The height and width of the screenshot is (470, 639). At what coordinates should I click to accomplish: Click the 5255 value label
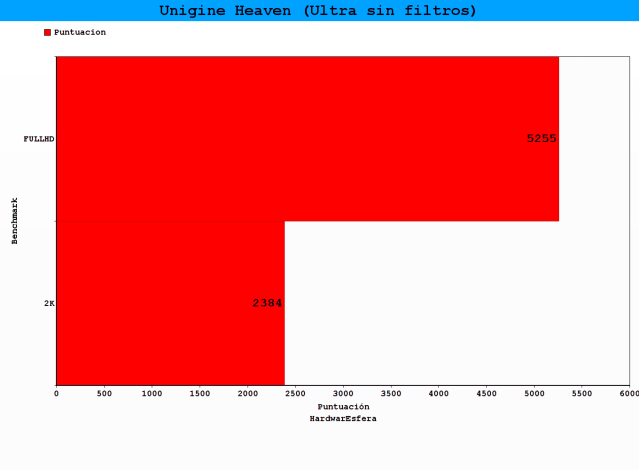[x=542, y=139]
